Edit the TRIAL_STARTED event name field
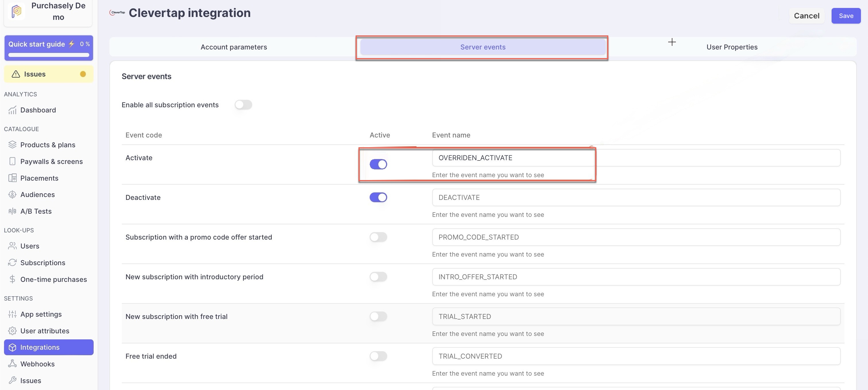This screenshot has width=868, height=390. 636,316
